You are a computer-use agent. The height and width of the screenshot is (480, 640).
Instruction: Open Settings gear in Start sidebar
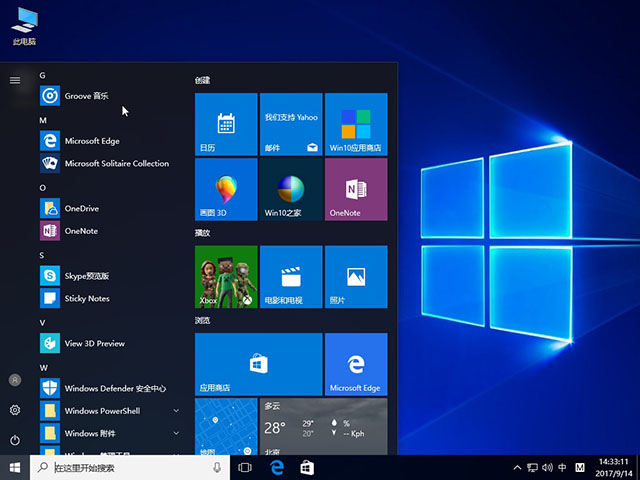[15, 410]
